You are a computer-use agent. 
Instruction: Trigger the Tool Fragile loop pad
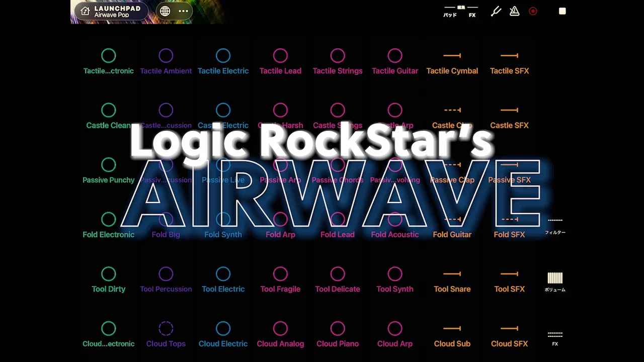point(280,280)
